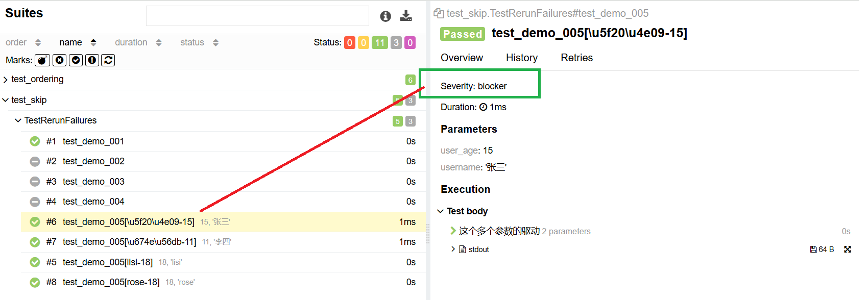Screen dimensions: 868x300
Task: Toggle the unknown status filter in purple
Action: pyautogui.click(x=410, y=43)
